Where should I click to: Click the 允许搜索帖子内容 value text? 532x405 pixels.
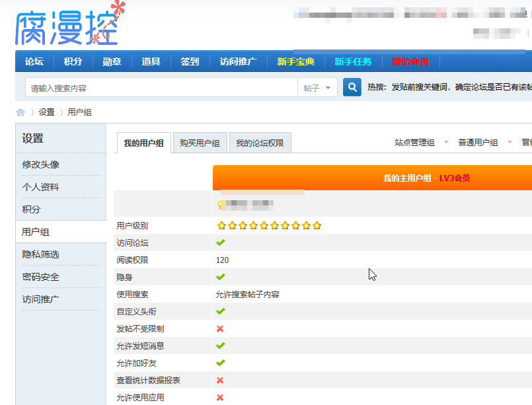click(x=247, y=295)
